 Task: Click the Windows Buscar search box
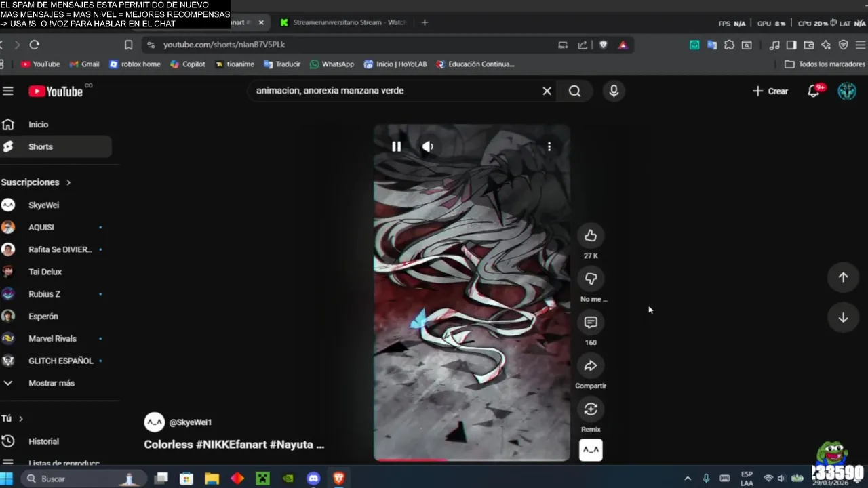83,479
